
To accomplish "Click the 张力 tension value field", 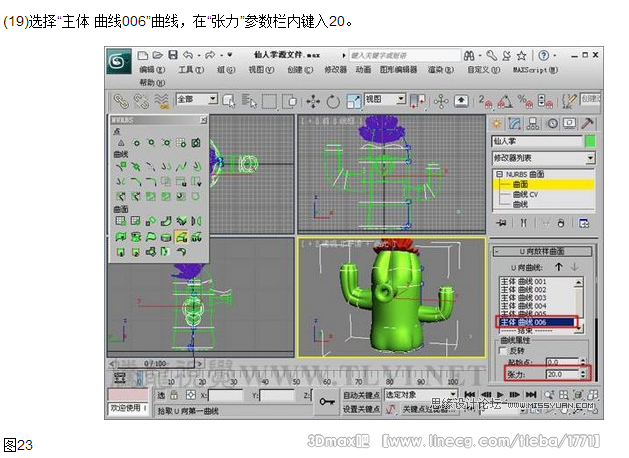I will click(x=562, y=374).
